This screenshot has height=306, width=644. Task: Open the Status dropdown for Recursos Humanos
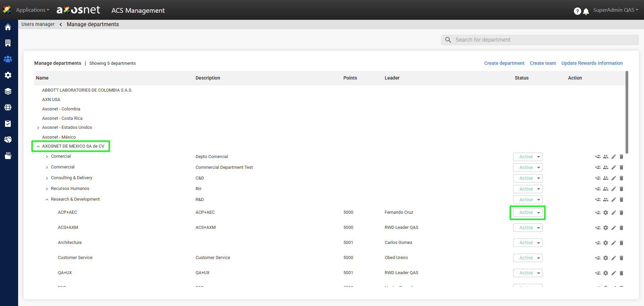click(528, 189)
